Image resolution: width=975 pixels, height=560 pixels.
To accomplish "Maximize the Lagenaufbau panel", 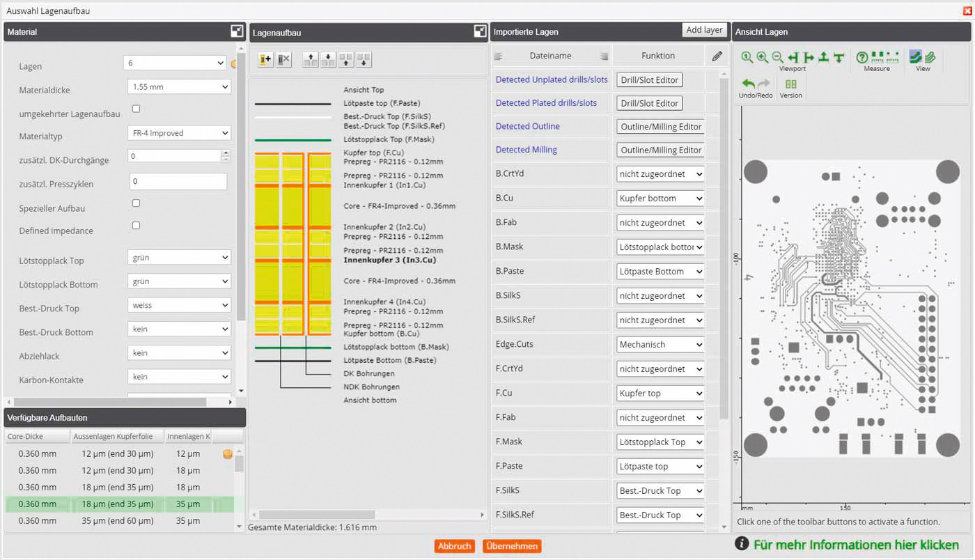I will [480, 31].
